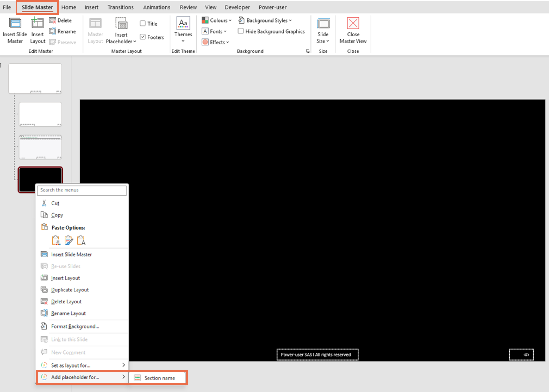549x392 pixels.
Task: Click the Section name submenu item
Action: (x=157, y=378)
